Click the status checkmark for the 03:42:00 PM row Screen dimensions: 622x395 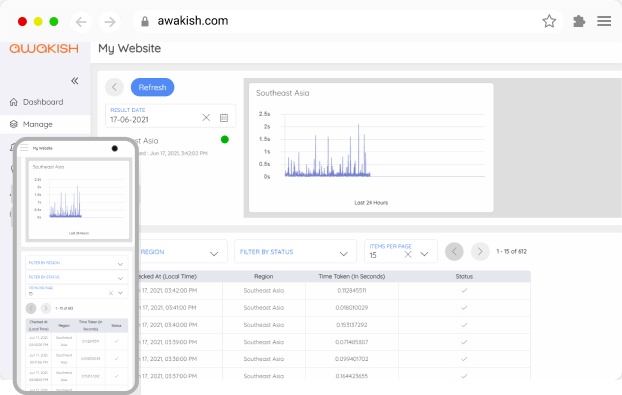click(464, 291)
